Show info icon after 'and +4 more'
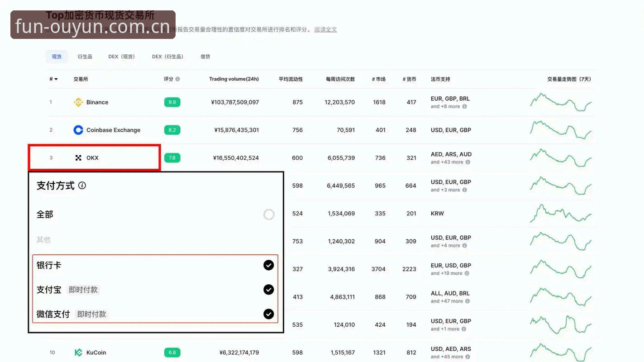 click(464, 246)
